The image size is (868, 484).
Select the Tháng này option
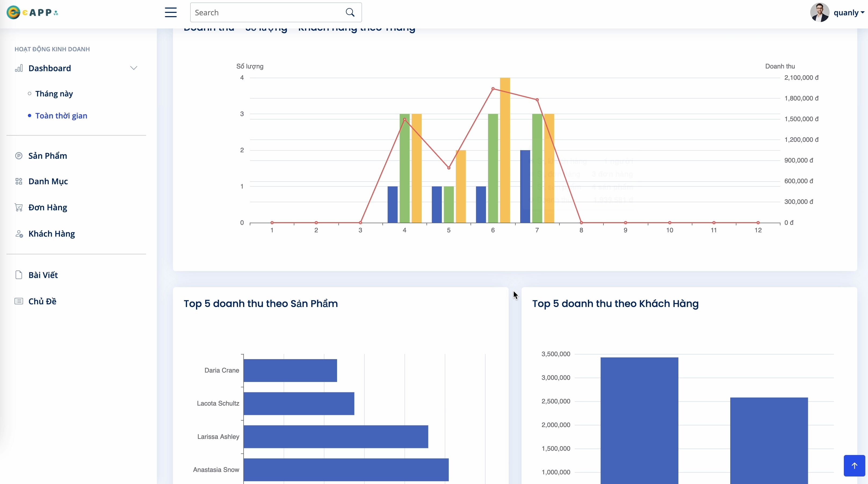[54, 94]
